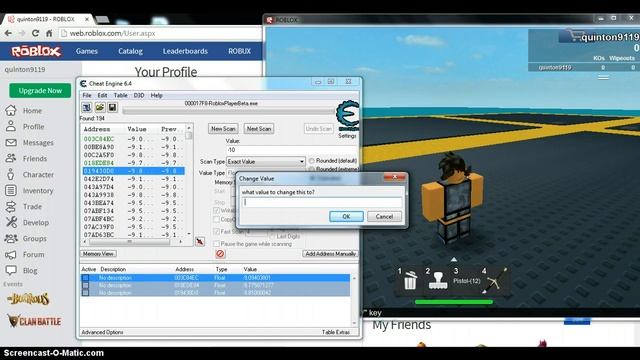Click the browser address bar
640x360 pixels.
[160, 33]
